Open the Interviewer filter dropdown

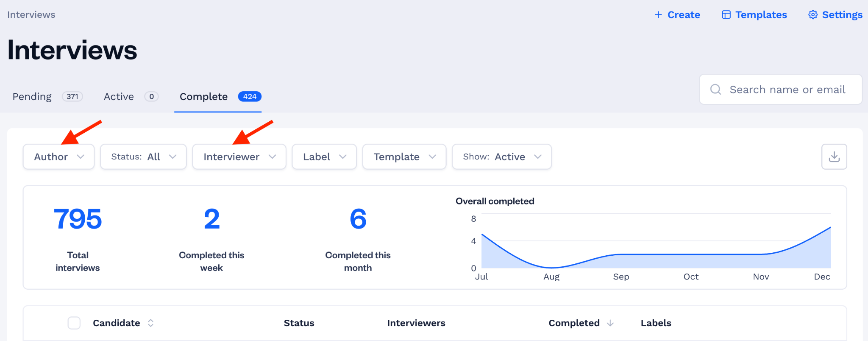pyautogui.click(x=239, y=157)
